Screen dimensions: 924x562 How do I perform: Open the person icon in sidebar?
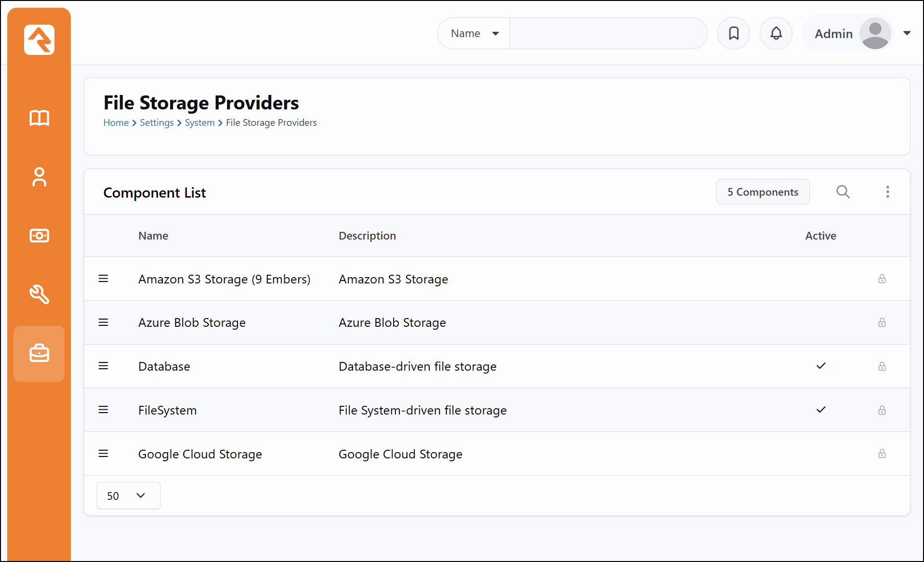point(39,177)
